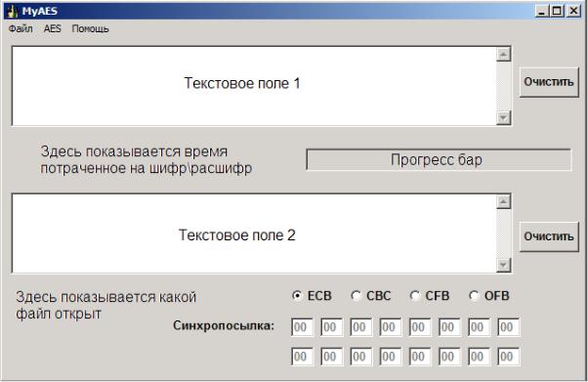Viewport: 588px width, 382px height.
Task: Click the Прогресс бар progress bar
Action: [x=439, y=160]
